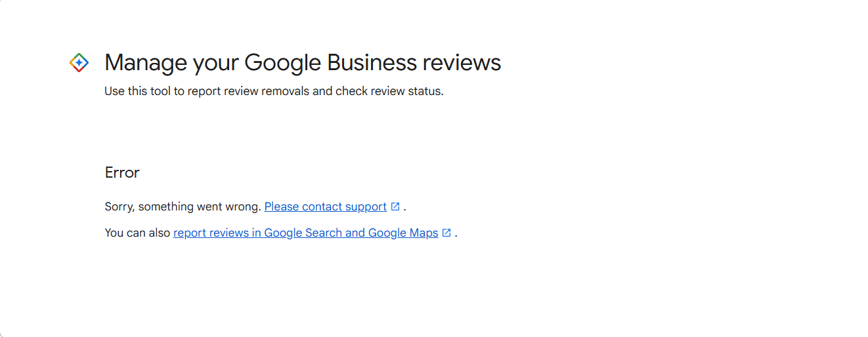Click the external-link icon after contact support
Image resolution: width=868 pixels, height=337 pixels.
pyautogui.click(x=395, y=207)
